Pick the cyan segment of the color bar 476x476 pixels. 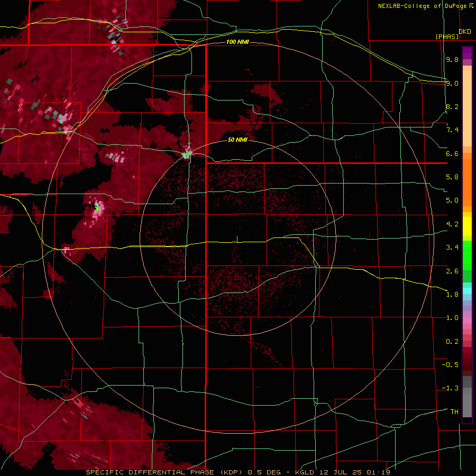coord(467,291)
